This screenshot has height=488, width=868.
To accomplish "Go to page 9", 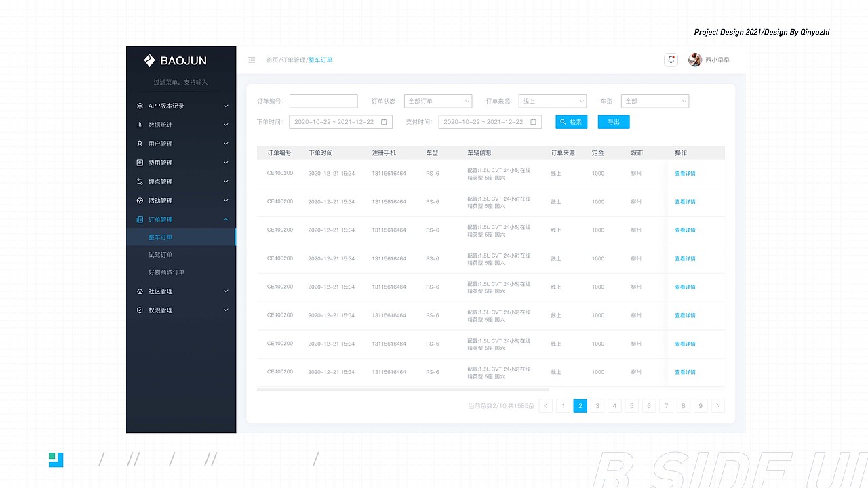I will point(701,406).
